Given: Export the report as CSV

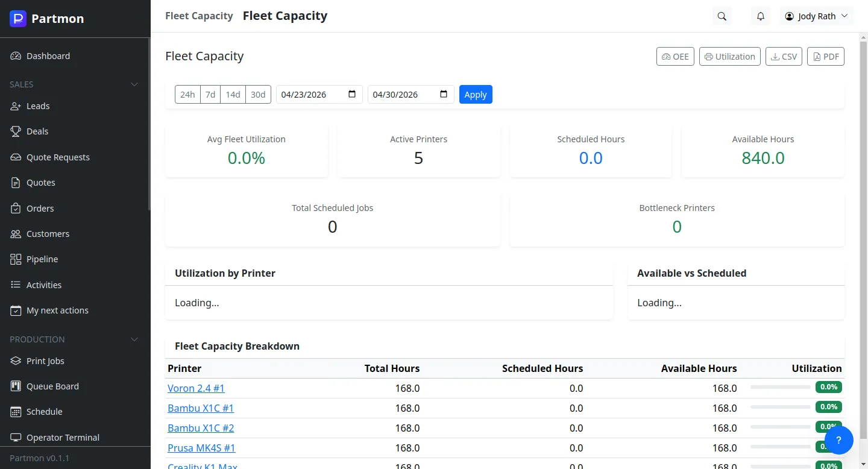Looking at the screenshot, I should coord(784,57).
